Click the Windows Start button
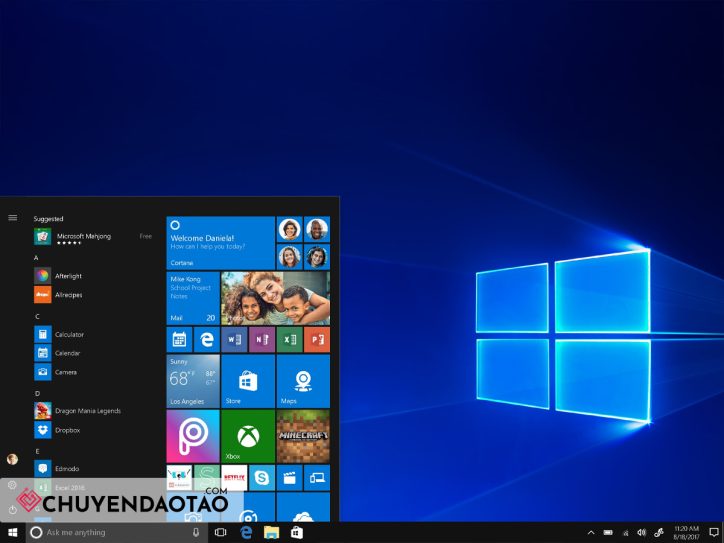724x543 pixels. point(12,532)
